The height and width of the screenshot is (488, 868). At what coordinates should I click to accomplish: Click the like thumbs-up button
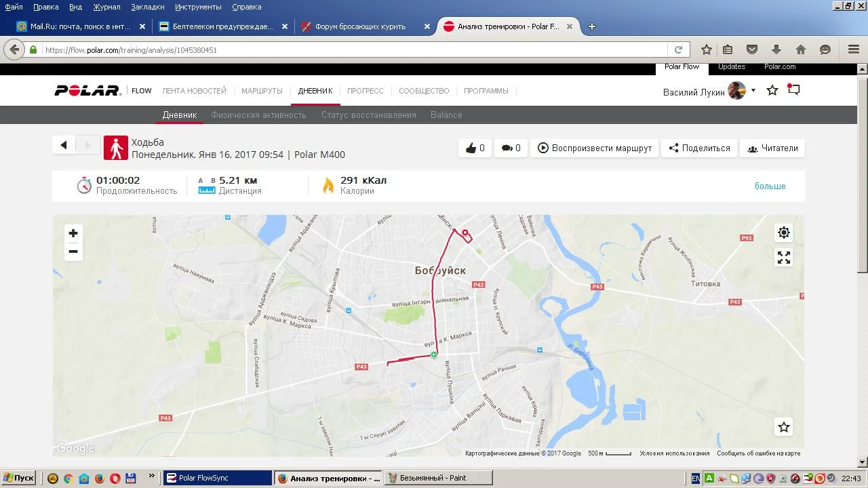click(475, 148)
